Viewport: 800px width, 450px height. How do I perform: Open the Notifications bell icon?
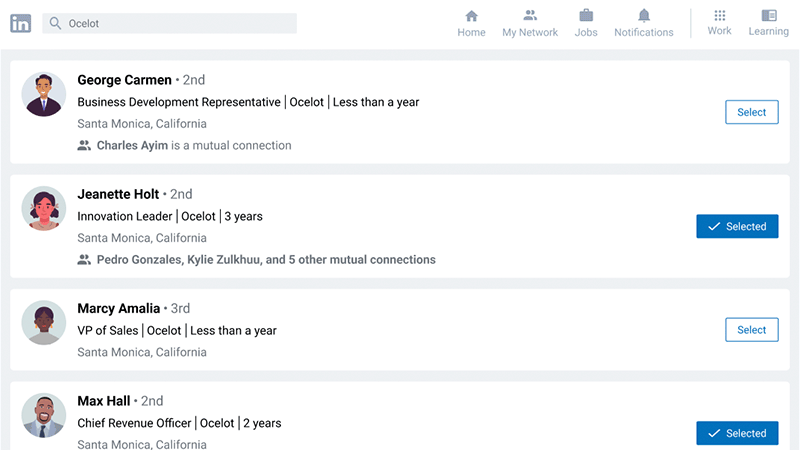[644, 15]
